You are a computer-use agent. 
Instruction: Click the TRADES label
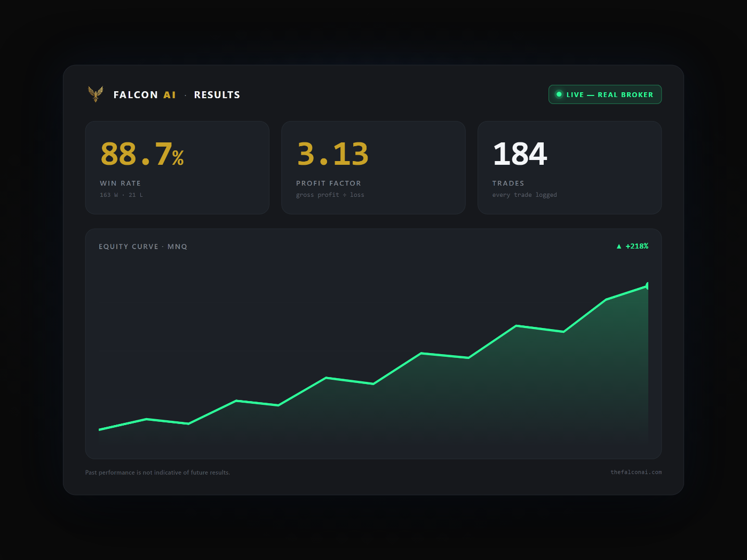pos(508,183)
